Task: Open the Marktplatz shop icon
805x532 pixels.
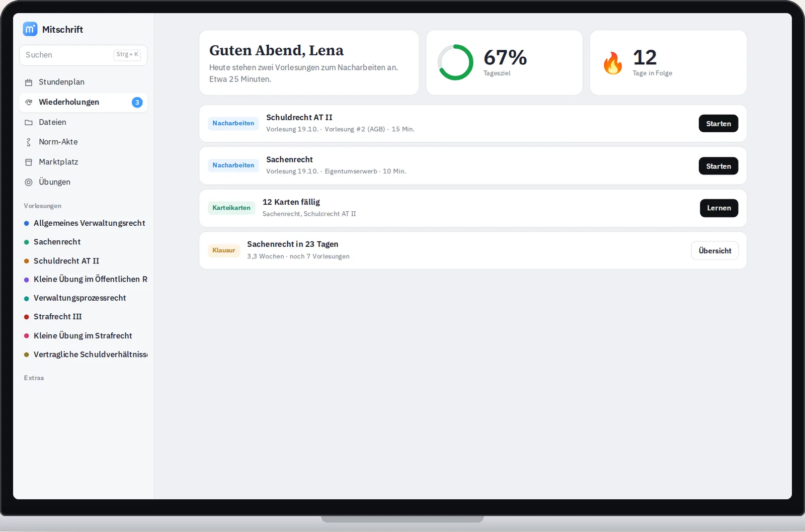Action: pyautogui.click(x=29, y=162)
